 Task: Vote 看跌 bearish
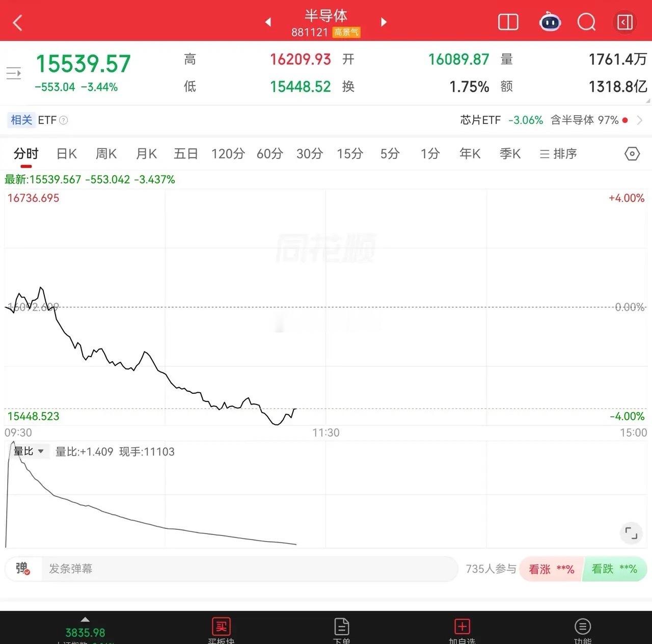pos(615,569)
